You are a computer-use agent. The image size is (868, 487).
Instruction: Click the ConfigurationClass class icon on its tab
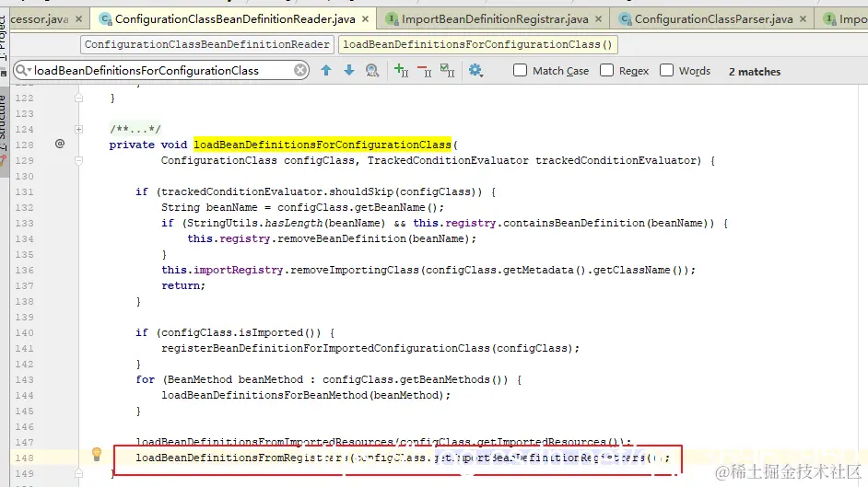(x=105, y=19)
